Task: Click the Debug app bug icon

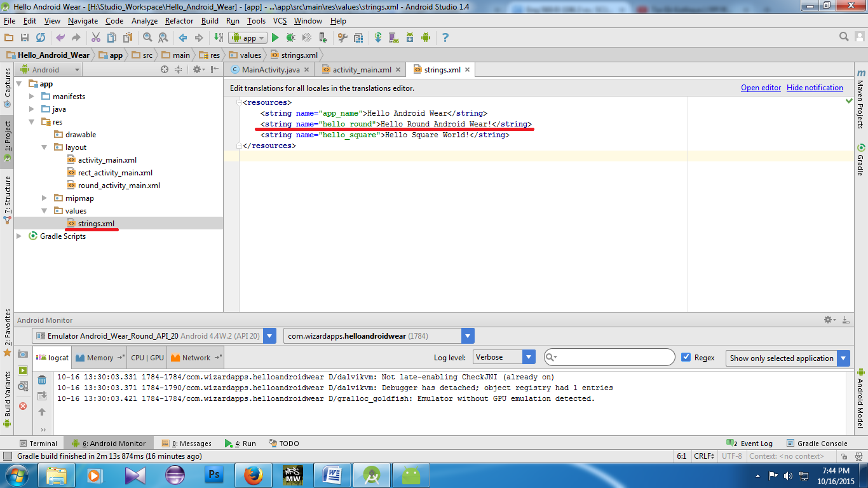Action: click(291, 37)
